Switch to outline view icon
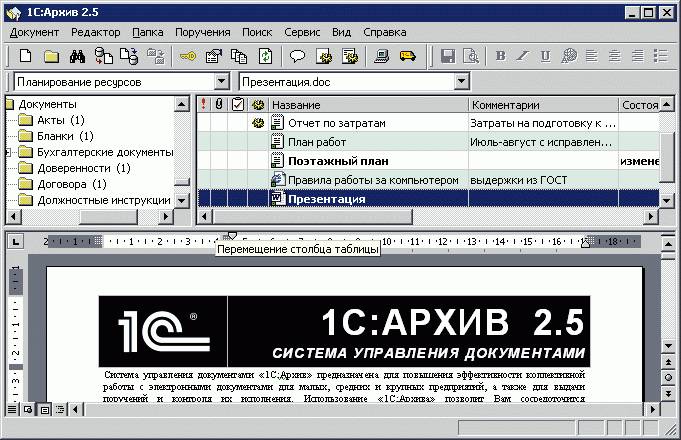Viewport: 681px width, 440px height. click(x=60, y=409)
